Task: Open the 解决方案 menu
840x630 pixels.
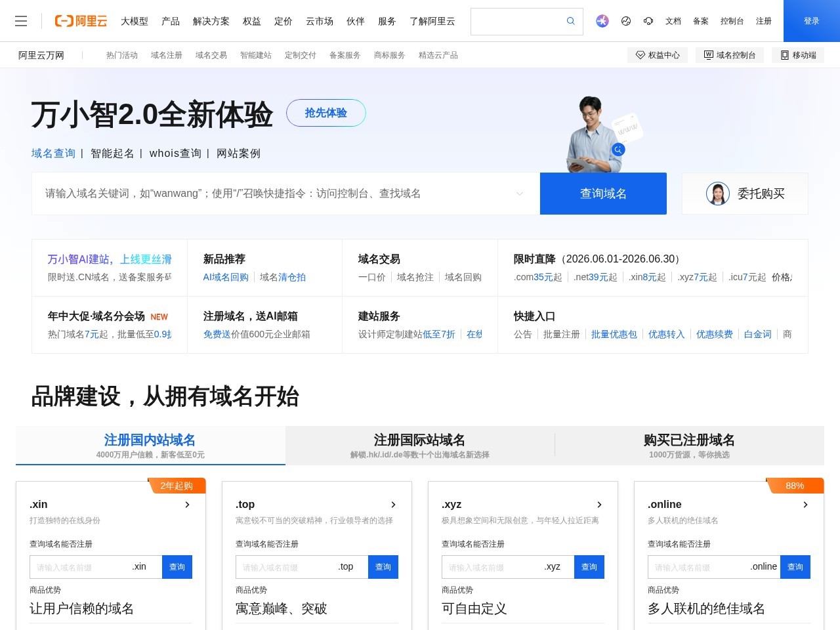Action: [x=211, y=21]
